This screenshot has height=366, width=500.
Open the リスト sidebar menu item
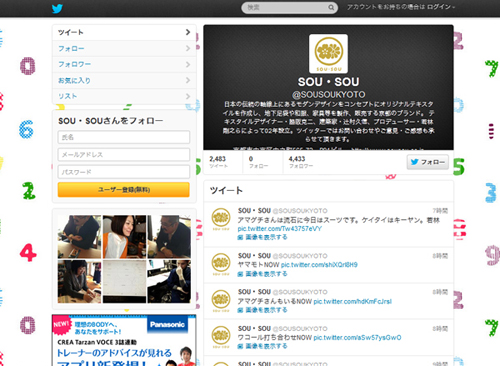pos(124,96)
